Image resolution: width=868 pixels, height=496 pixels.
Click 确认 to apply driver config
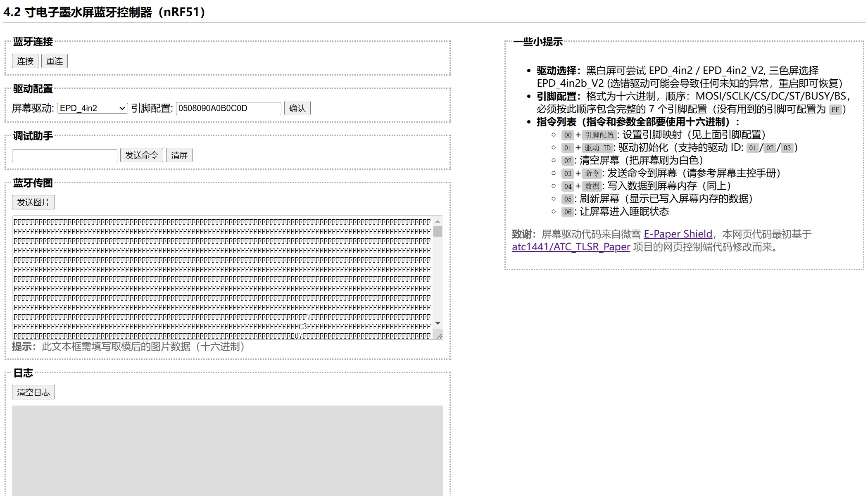297,108
